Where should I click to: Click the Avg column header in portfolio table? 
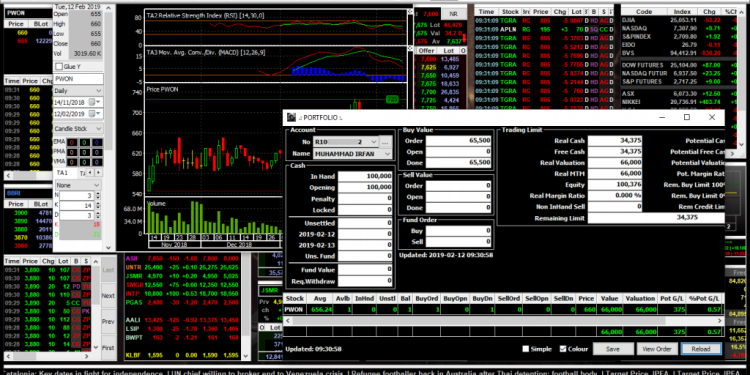pos(320,298)
